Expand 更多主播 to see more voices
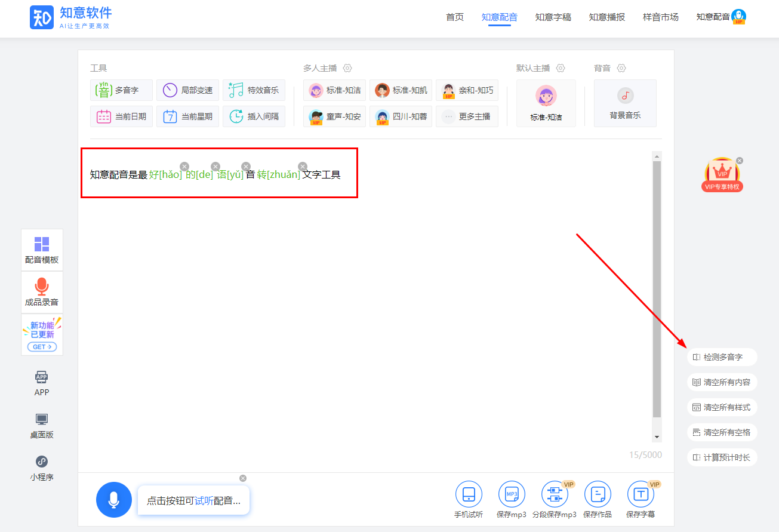This screenshot has width=779, height=532. (x=467, y=116)
